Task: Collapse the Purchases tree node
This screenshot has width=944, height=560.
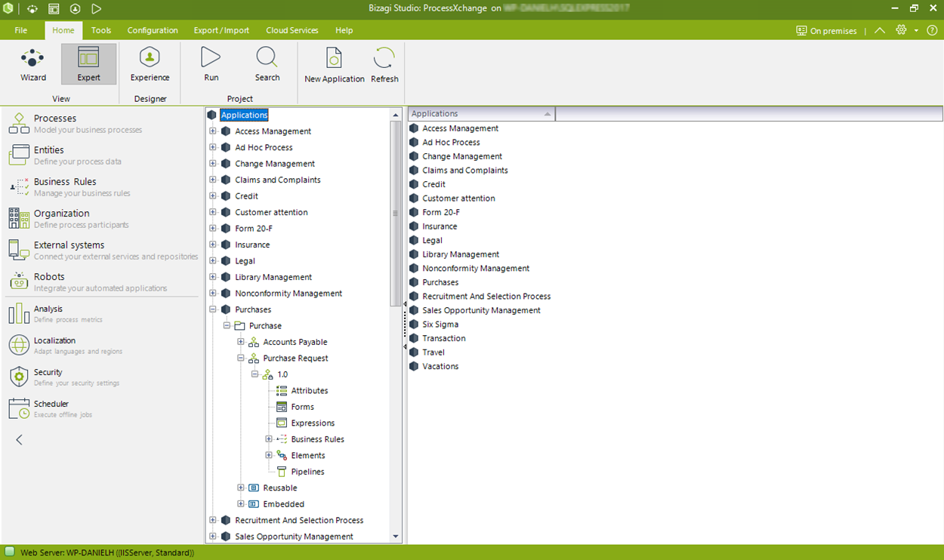Action: click(213, 309)
